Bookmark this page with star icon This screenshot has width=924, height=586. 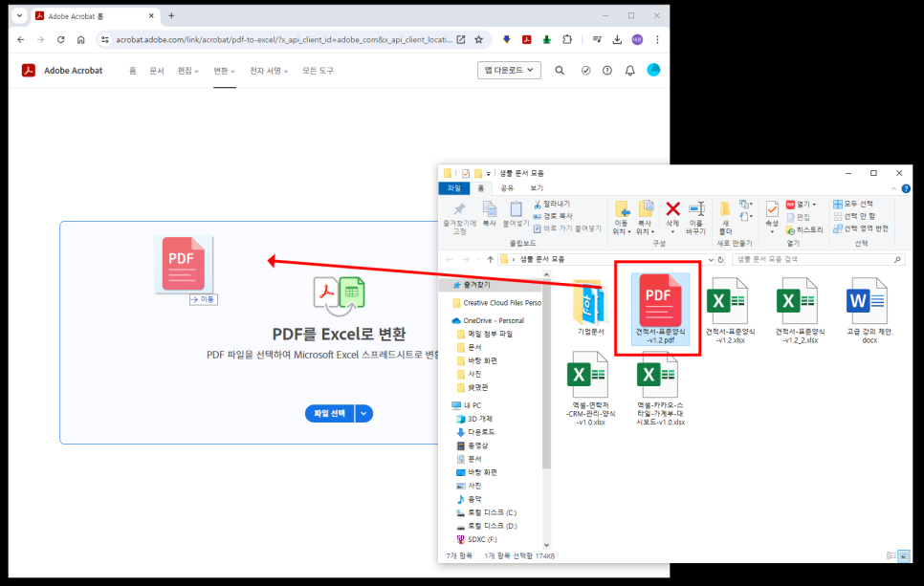click(x=478, y=39)
